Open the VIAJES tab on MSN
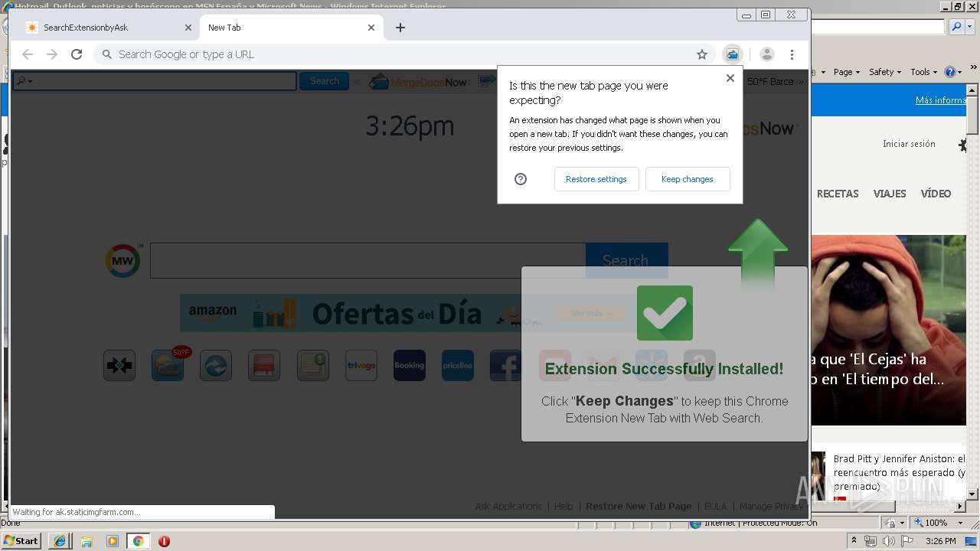This screenshot has width=980, height=551. [x=890, y=194]
